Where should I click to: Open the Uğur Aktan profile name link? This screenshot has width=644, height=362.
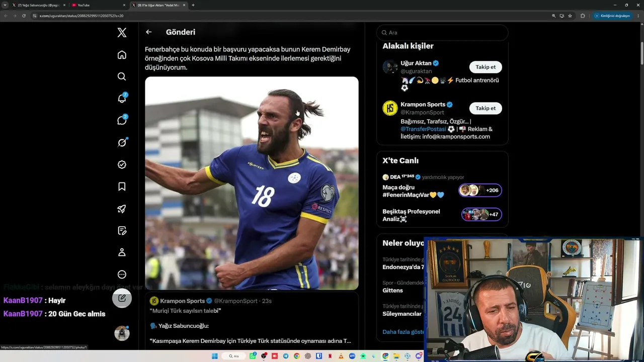(416, 63)
